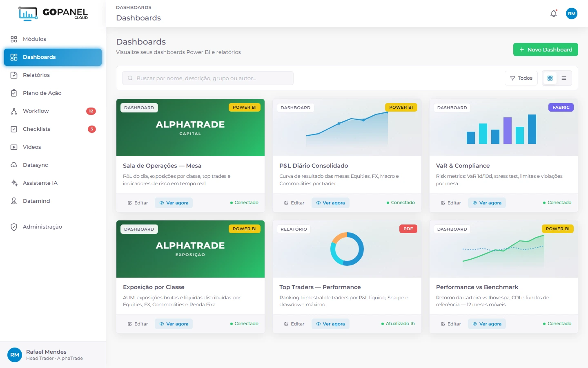Click the Relatórios document icon
This screenshot has height=368, width=588.
coord(14,75)
